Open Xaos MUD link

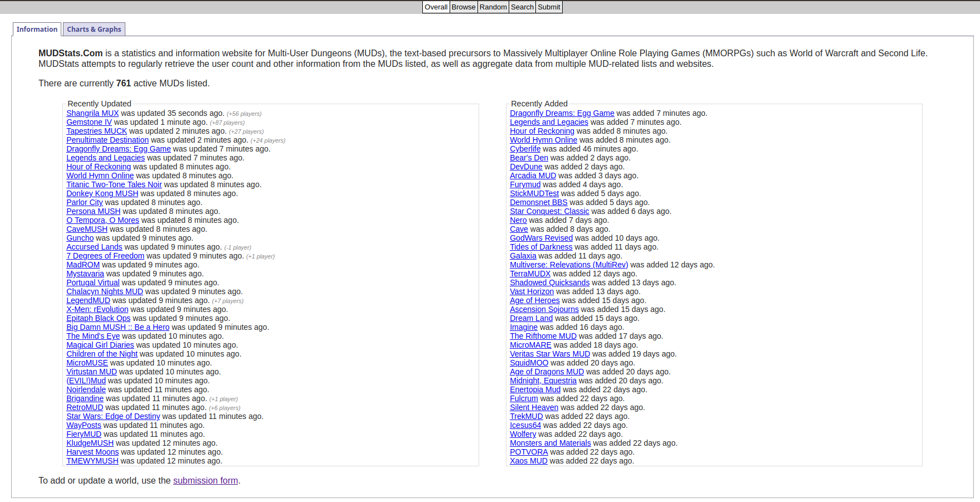pyautogui.click(x=529, y=461)
